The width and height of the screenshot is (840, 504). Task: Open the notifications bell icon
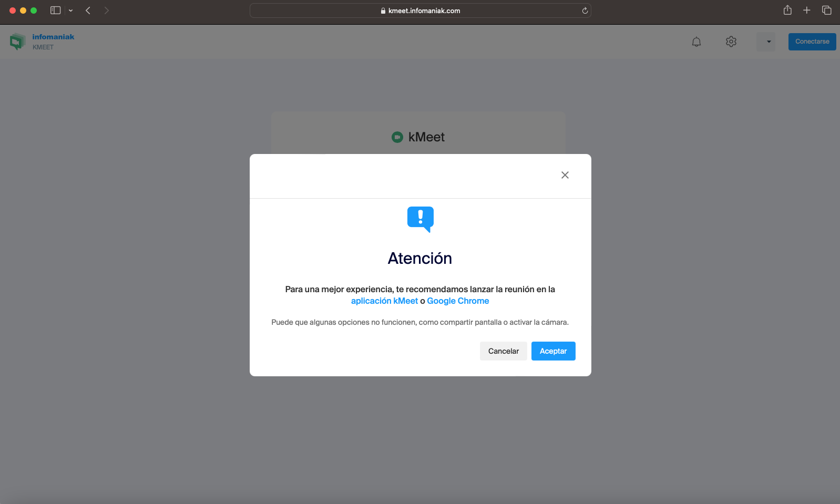[696, 42]
